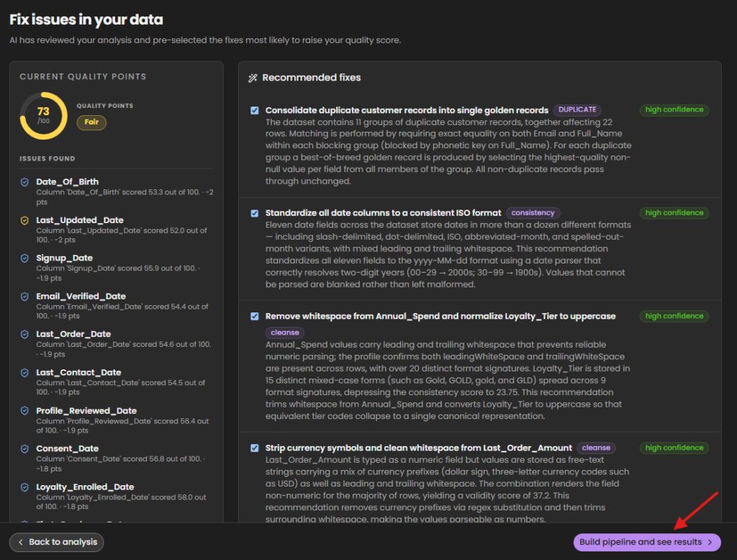
Task: Click the Consent_Date score description text
Action: tap(120, 464)
